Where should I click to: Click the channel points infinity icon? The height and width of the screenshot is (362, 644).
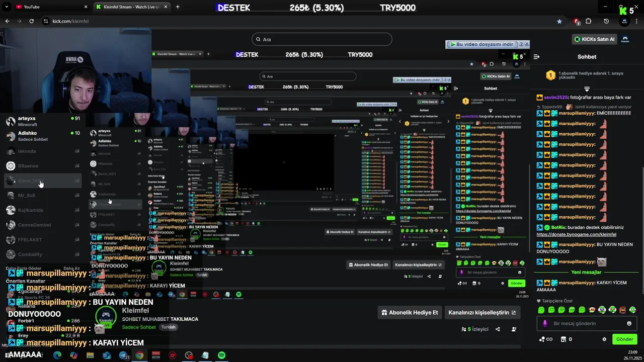pyautogui.click(x=546, y=339)
